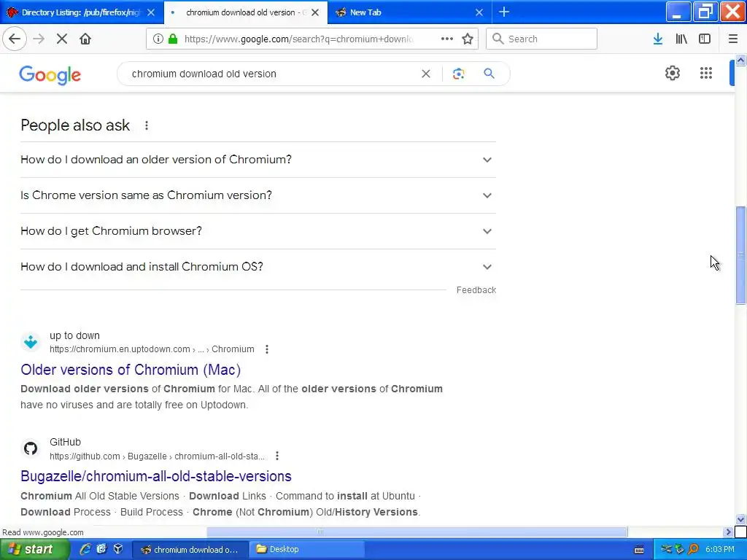Viewport: 747px width, 560px height.
Task: Click the Firefox toolbar Search box
Action: click(542, 39)
